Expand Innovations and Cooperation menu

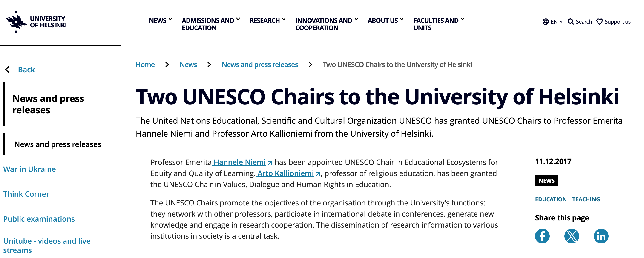327,24
